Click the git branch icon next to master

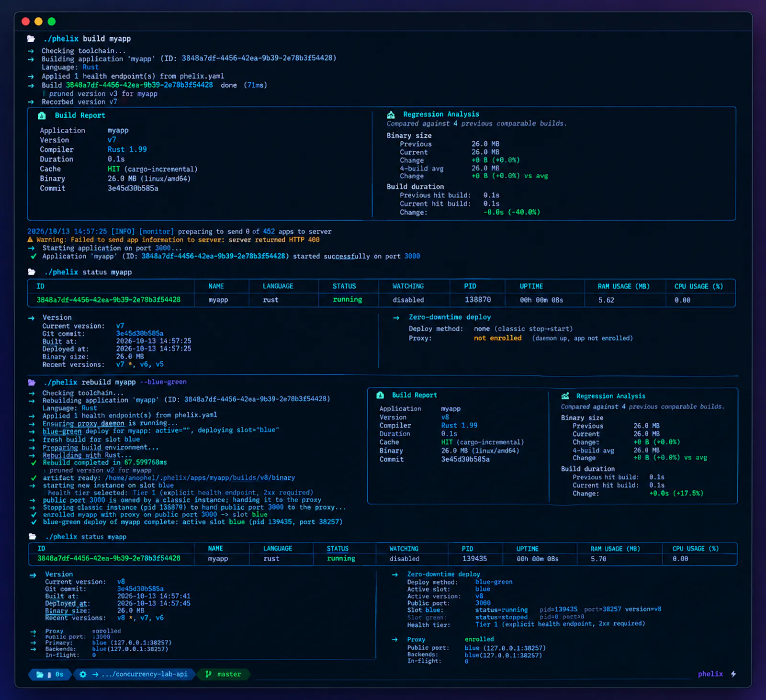[x=208, y=674]
